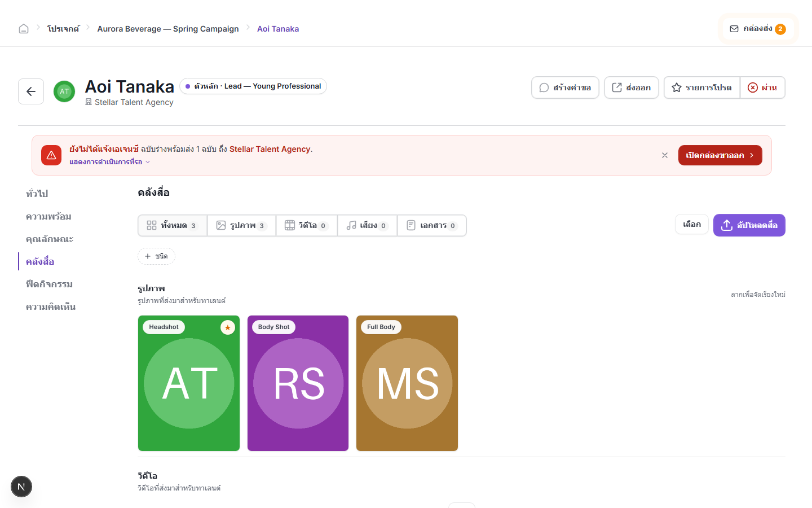Image resolution: width=812 pixels, height=508 pixels.
Task: Click เปิดกล่องขาออก button
Action: click(720, 155)
